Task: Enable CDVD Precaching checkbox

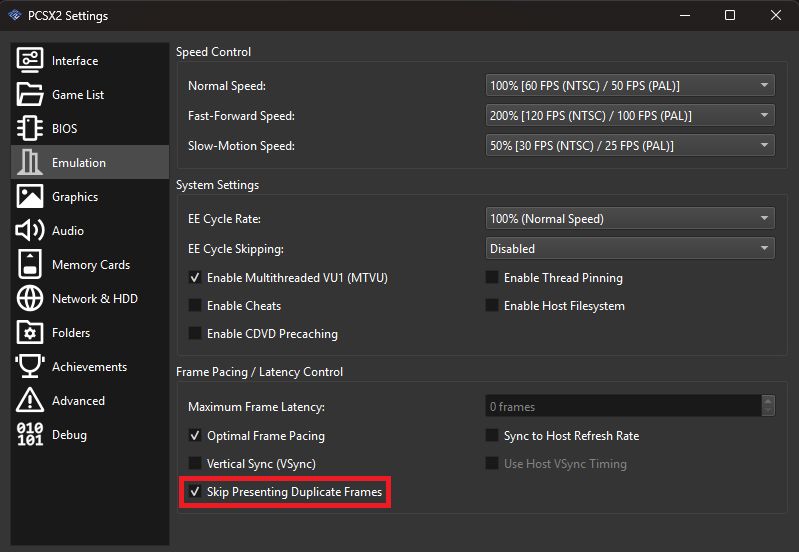Action: tap(195, 333)
